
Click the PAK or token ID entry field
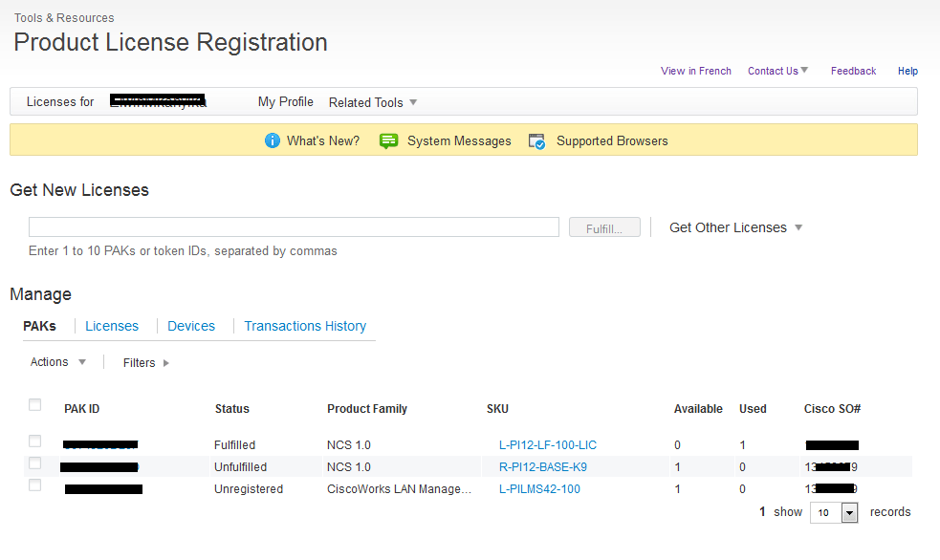tap(294, 226)
